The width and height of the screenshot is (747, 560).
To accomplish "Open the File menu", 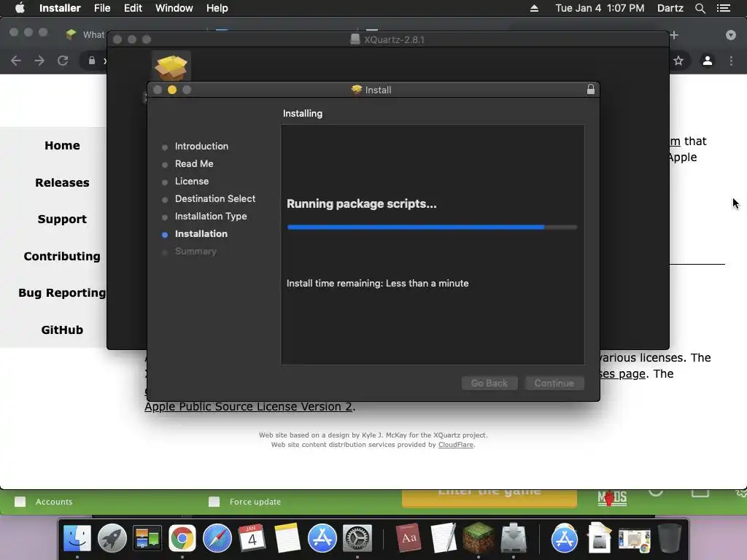I will (102, 8).
